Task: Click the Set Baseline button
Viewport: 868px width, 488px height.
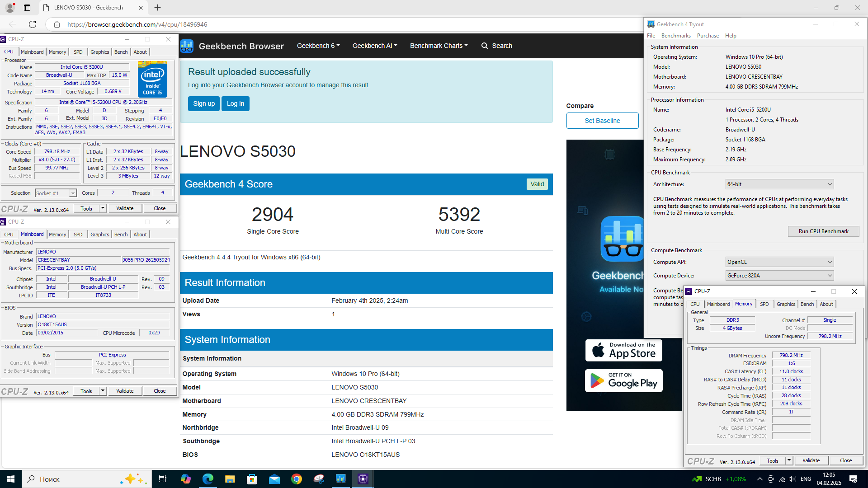Action: coord(602,121)
